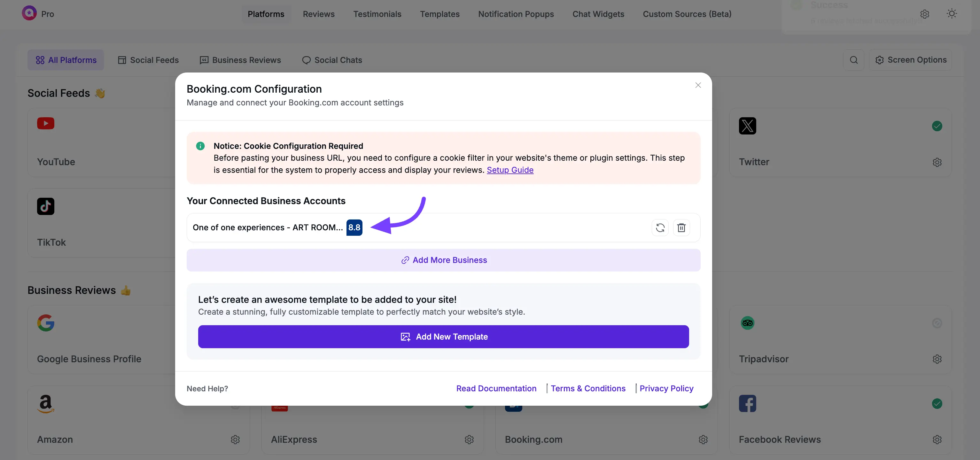980x460 pixels.
Task: Close the Booking.com Configuration dialog
Action: [698, 85]
